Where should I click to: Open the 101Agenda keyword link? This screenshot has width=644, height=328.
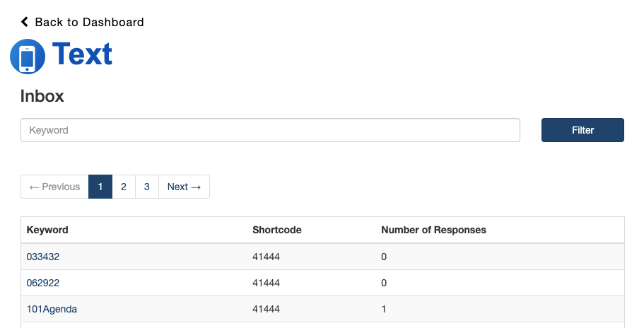pos(52,309)
